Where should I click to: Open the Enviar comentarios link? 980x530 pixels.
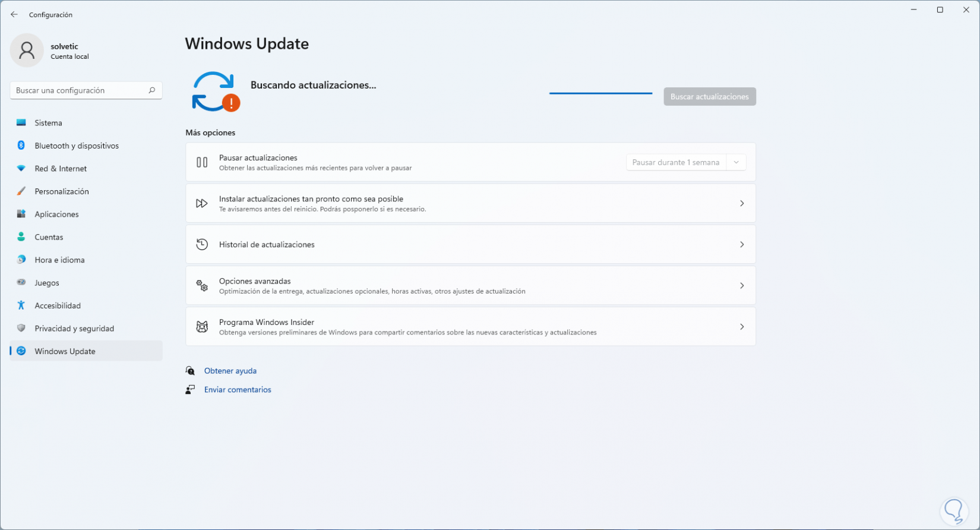238,390
